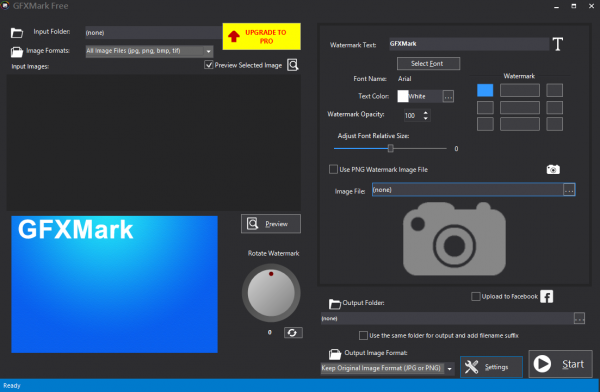Expand the Output Image Format dropdown

point(450,369)
